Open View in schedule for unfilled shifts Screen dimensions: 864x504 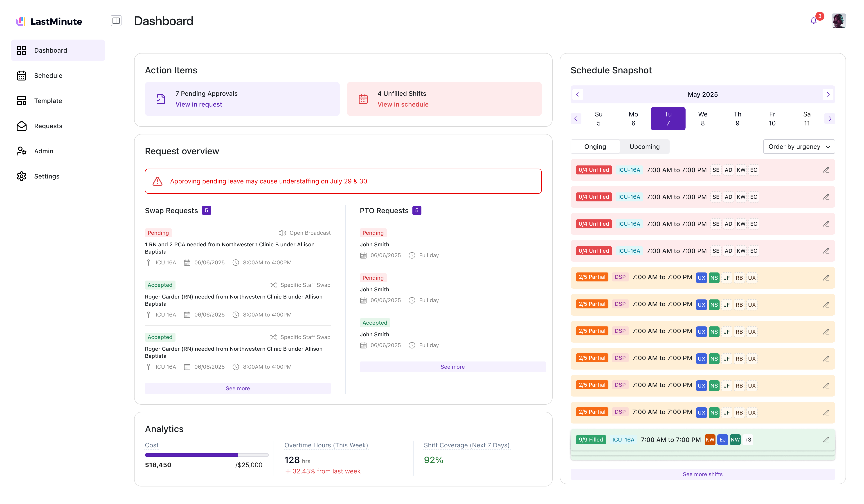[403, 104]
